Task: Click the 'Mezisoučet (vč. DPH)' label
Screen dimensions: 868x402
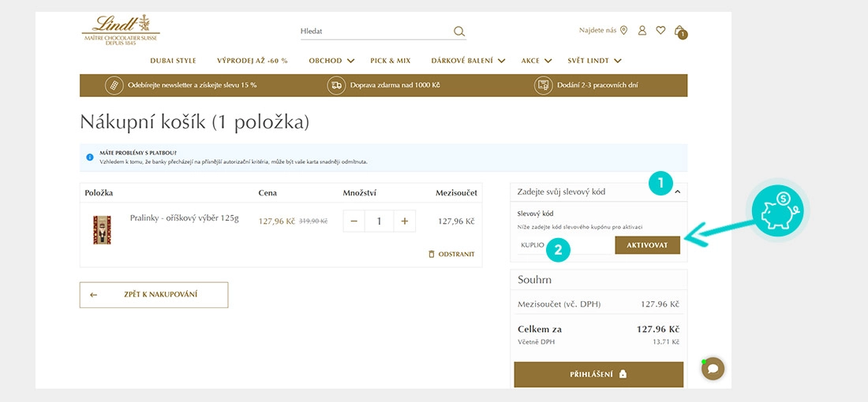Action: (559, 304)
